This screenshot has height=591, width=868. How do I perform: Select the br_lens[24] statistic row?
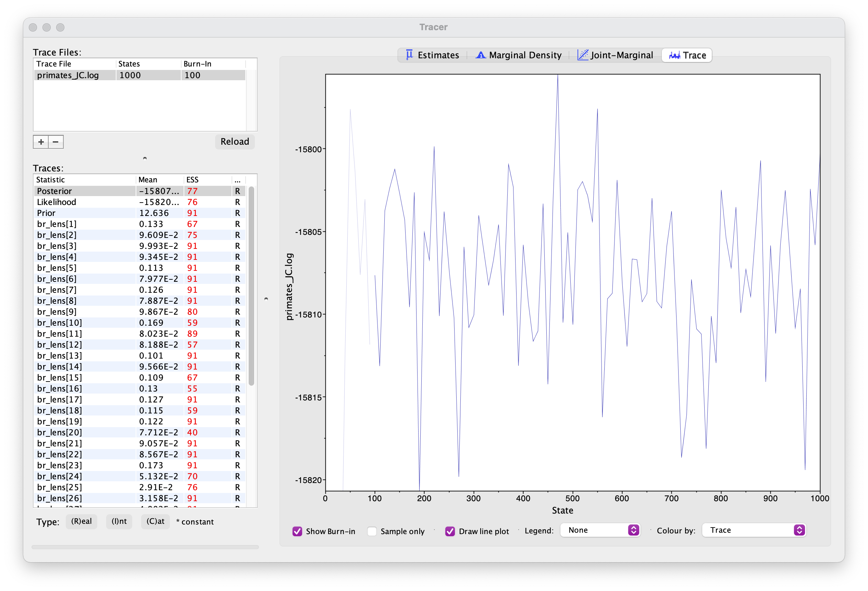pos(139,476)
